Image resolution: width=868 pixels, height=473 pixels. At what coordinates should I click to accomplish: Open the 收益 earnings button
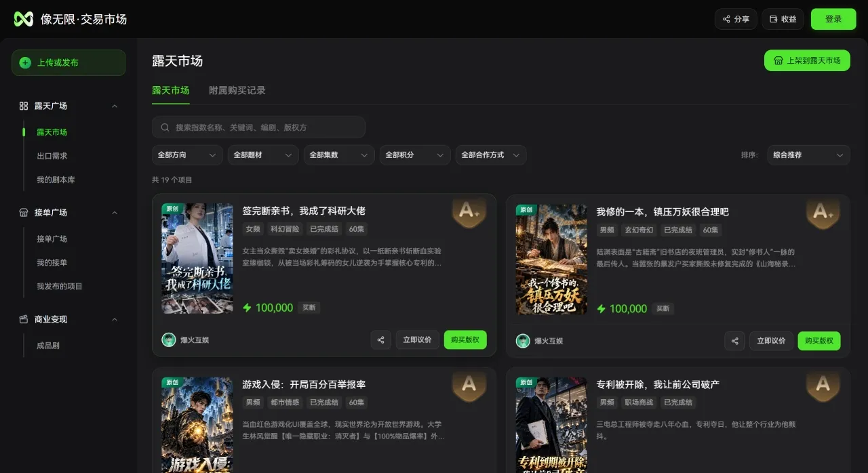(783, 19)
